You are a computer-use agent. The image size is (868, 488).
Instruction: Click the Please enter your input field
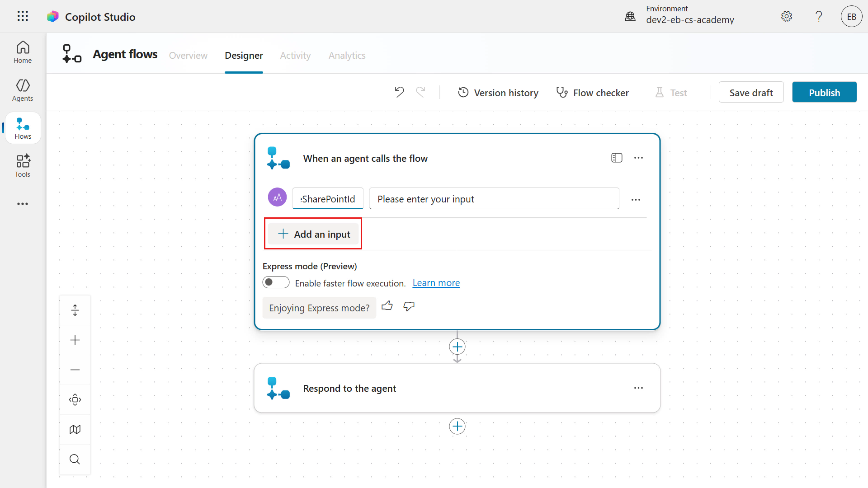pos(494,199)
